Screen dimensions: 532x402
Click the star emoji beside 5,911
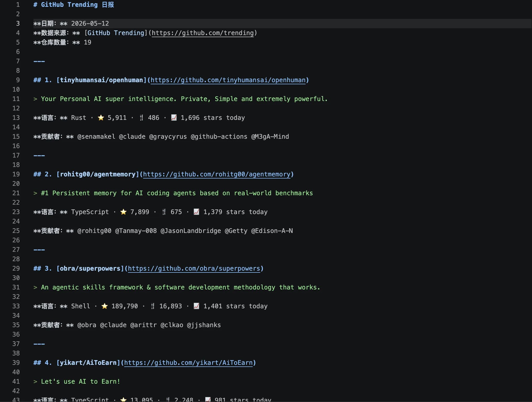tap(101, 118)
